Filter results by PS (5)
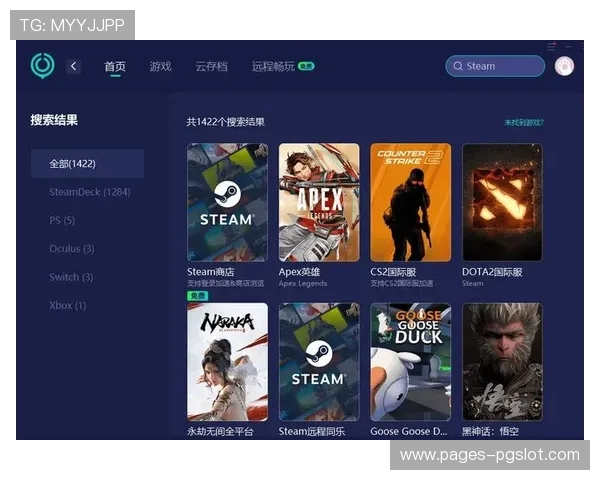The image size is (600, 480). (62, 220)
